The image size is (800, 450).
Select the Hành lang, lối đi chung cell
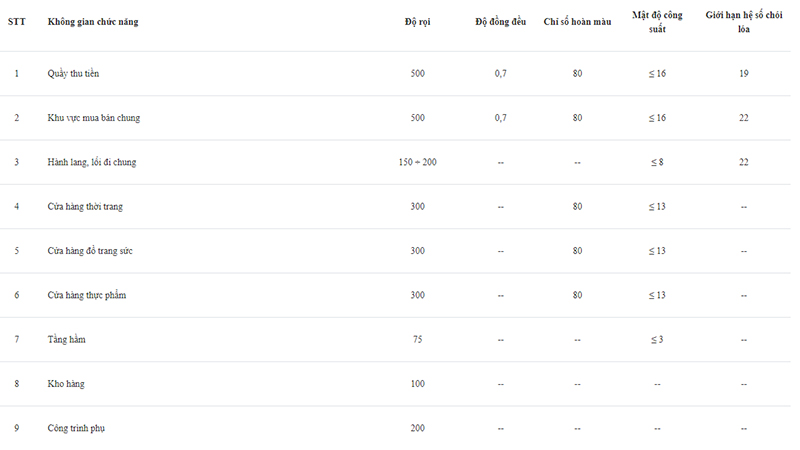[x=92, y=162]
